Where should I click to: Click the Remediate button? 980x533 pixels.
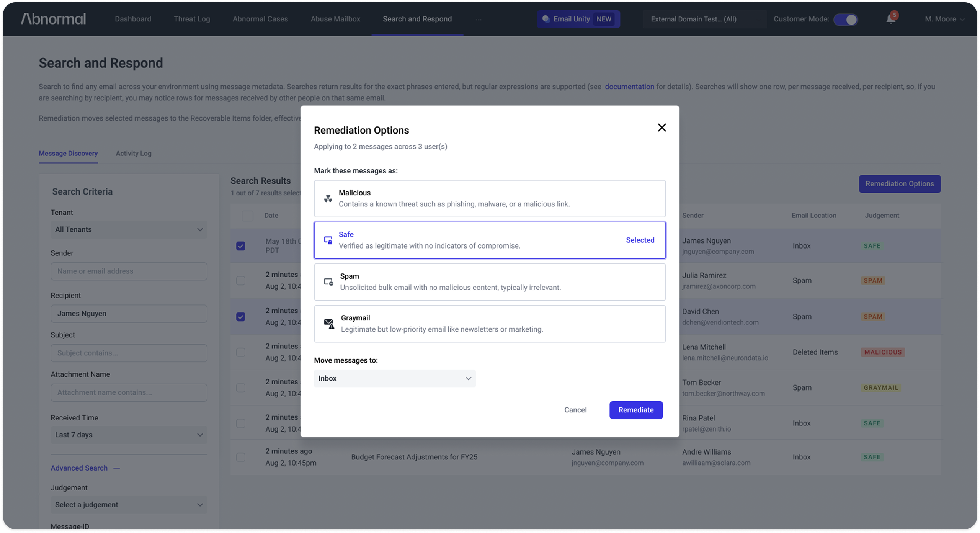coord(636,410)
